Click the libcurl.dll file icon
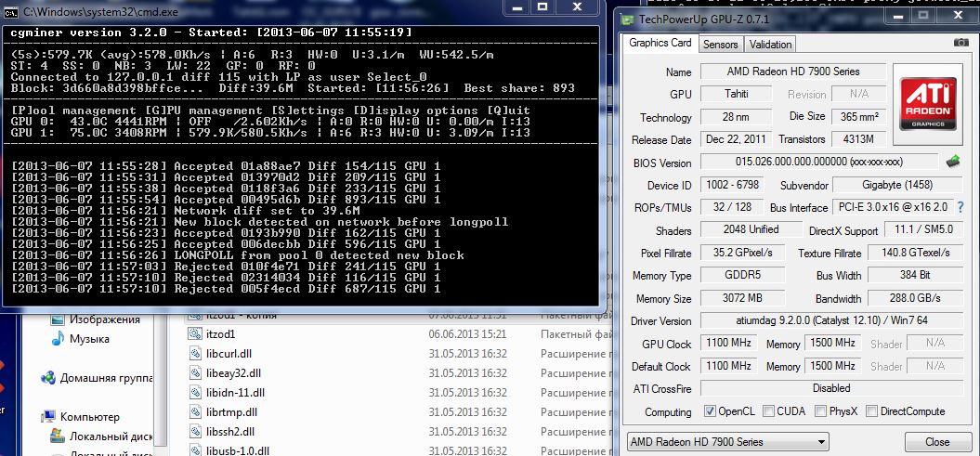The height and width of the screenshot is (456, 980). coord(195,354)
